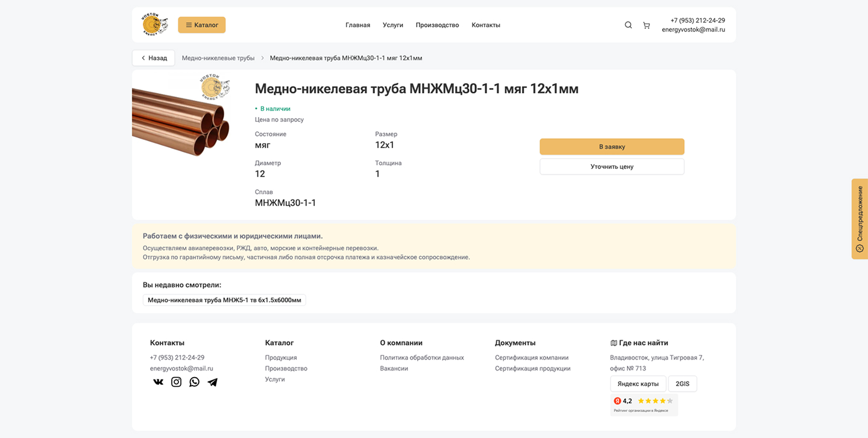Viewport: 868px width, 438px height.
Task: Add the tube to В заявку
Action: 611,146
